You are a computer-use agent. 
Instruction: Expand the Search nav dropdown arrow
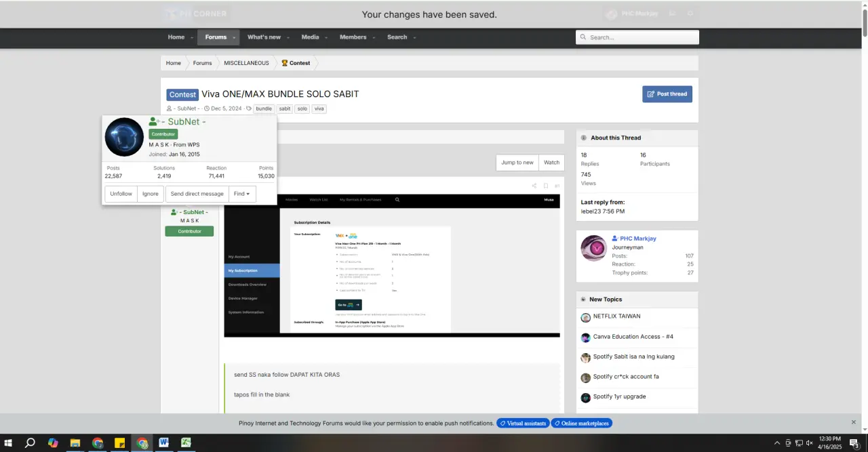[x=414, y=37]
